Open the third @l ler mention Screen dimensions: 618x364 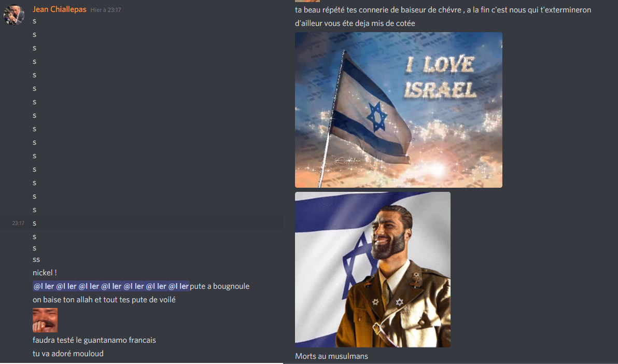click(x=89, y=286)
